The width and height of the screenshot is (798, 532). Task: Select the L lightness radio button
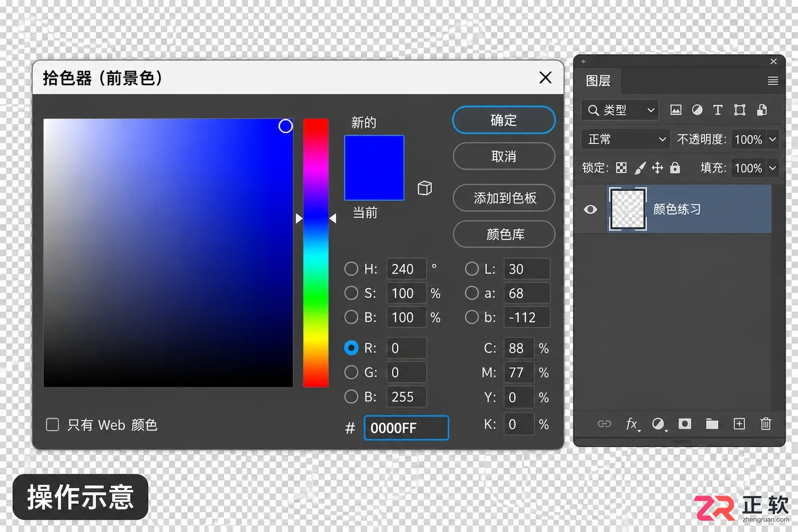pos(472,269)
